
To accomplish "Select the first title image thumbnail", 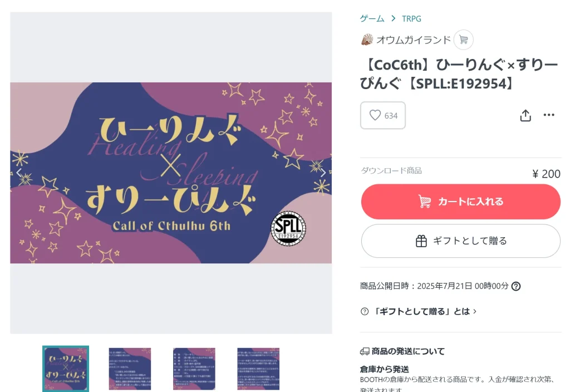I will [66, 369].
